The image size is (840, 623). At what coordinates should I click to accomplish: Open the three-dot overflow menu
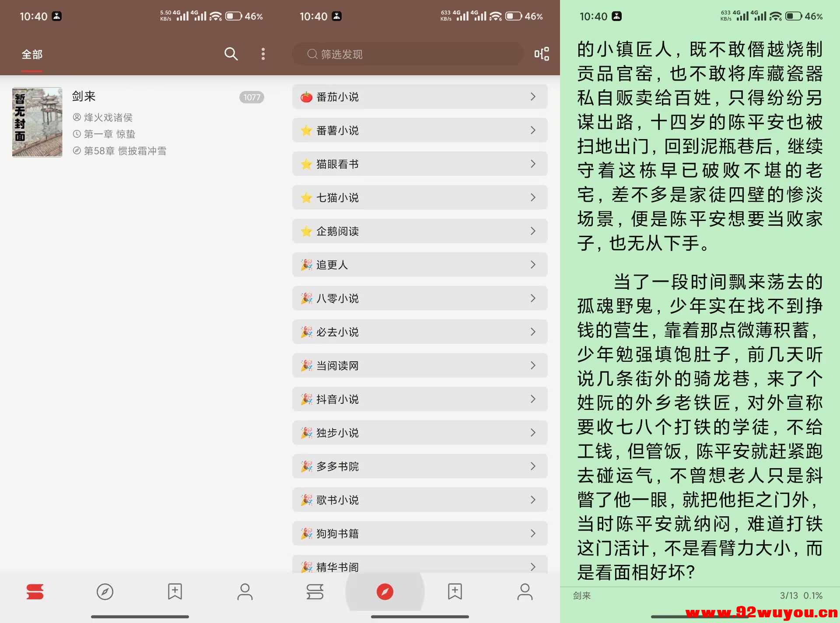262,54
